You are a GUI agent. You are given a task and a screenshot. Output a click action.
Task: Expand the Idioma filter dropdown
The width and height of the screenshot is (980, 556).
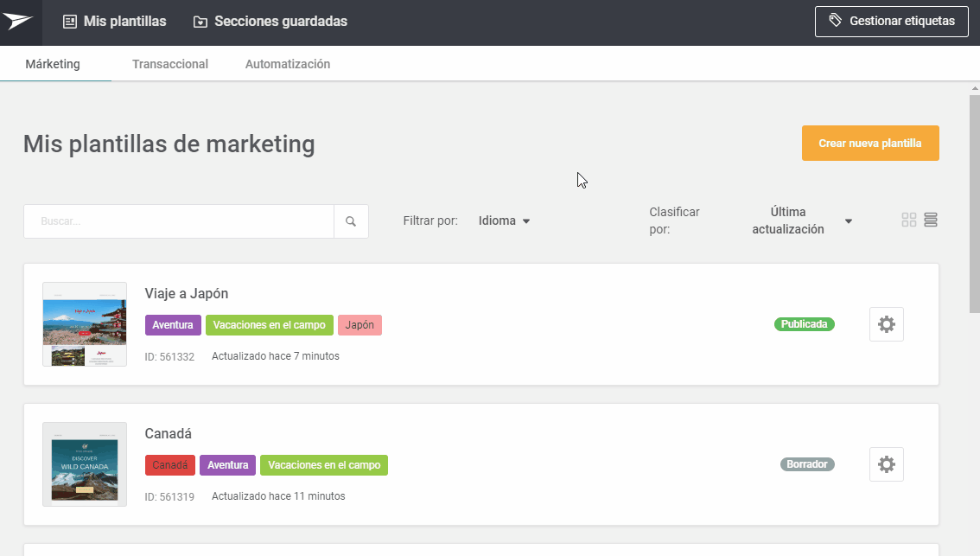coord(505,220)
